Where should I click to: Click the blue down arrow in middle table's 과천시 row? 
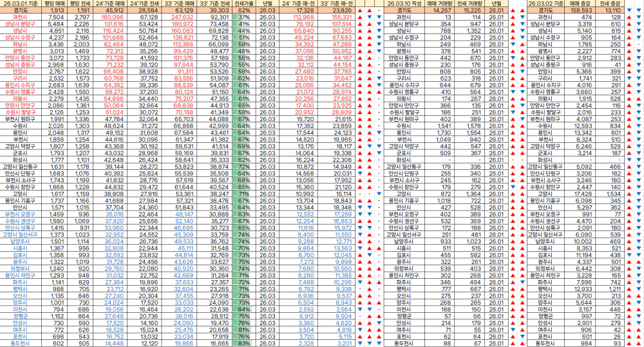coord(522,17)
